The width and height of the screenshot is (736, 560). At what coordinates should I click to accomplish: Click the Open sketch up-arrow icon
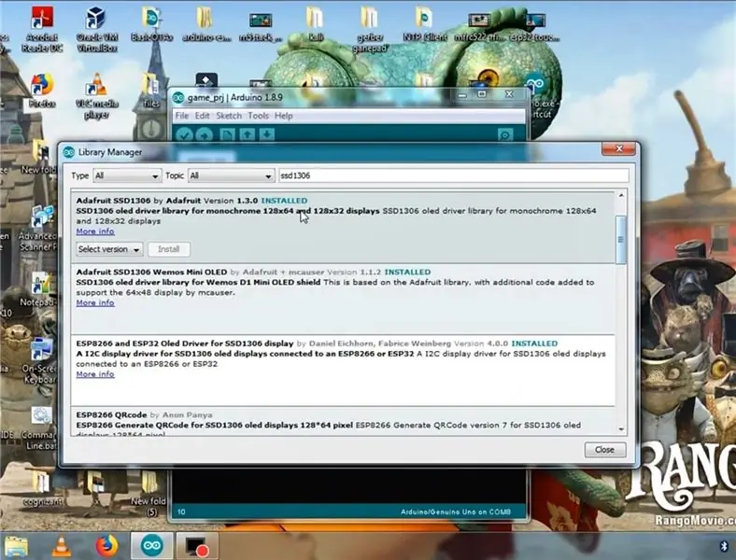247,135
